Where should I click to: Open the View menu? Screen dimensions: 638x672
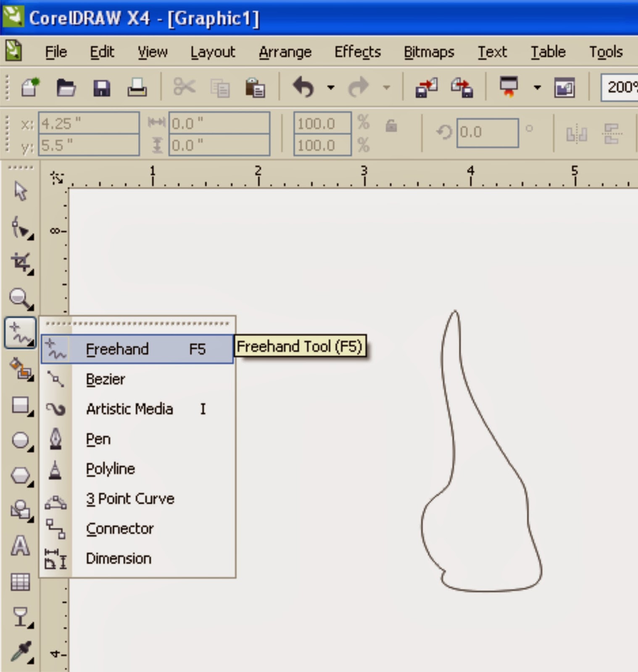coord(153,52)
